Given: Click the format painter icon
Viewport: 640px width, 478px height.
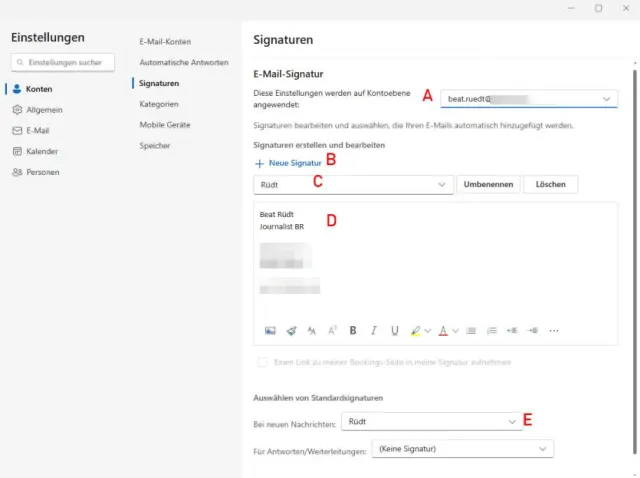Looking at the screenshot, I should (x=291, y=330).
